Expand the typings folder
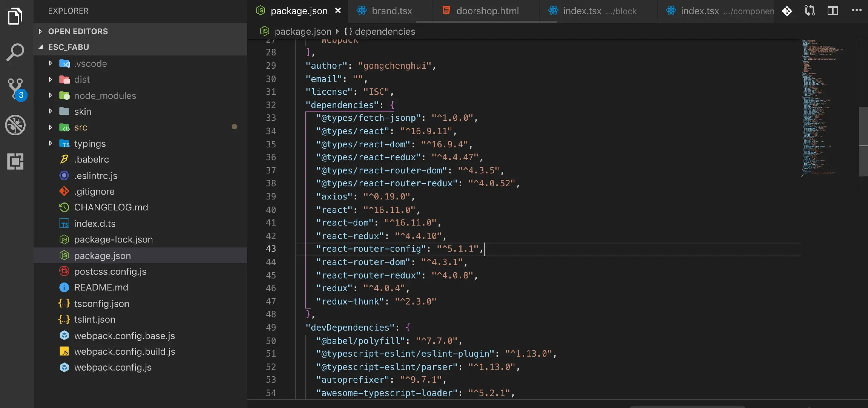The height and width of the screenshot is (408, 868). [x=140, y=144]
